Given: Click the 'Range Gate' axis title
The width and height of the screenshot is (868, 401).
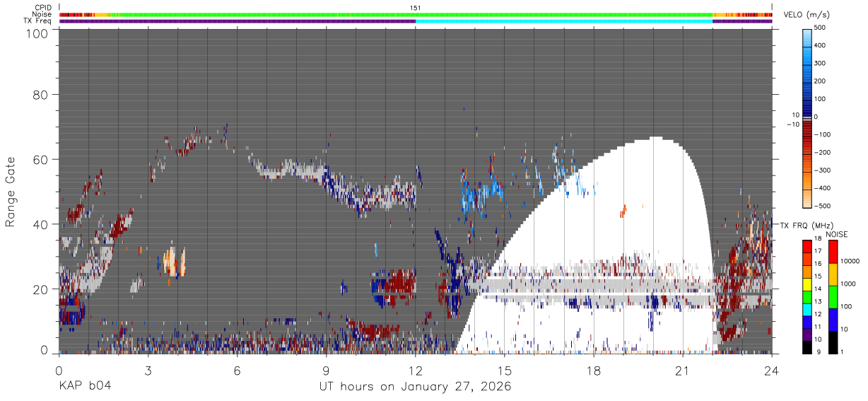Looking at the screenshot, I should 11,191.
